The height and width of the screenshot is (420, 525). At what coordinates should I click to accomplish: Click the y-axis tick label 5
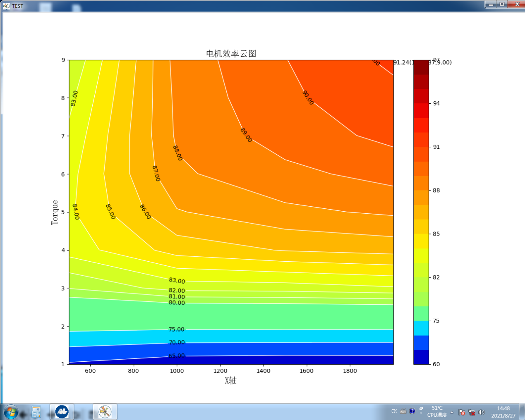point(63,212)
